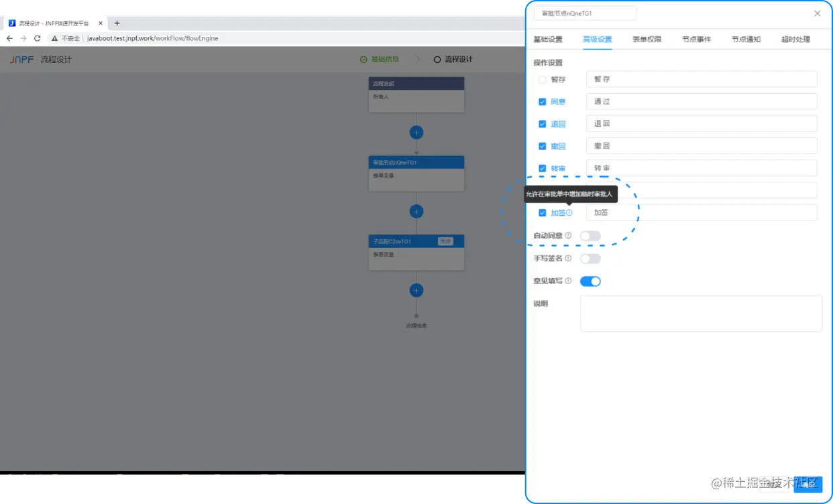Click the browser forward arrow
This screenshot has width=833, height=504.
[x=23, y=38]
